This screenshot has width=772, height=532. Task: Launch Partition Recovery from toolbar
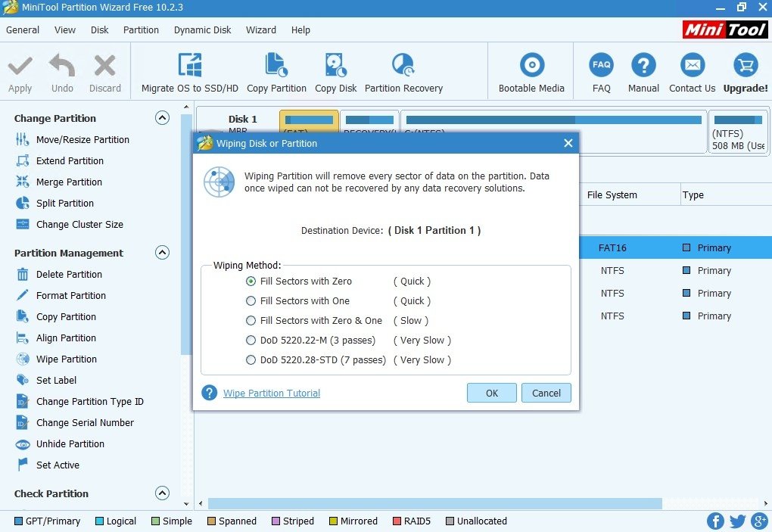403,73
